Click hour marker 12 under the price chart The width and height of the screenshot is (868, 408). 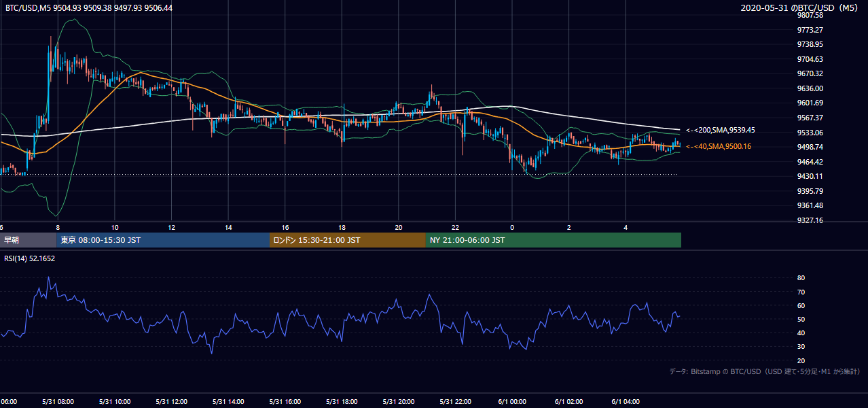click(x=172, y=227)
